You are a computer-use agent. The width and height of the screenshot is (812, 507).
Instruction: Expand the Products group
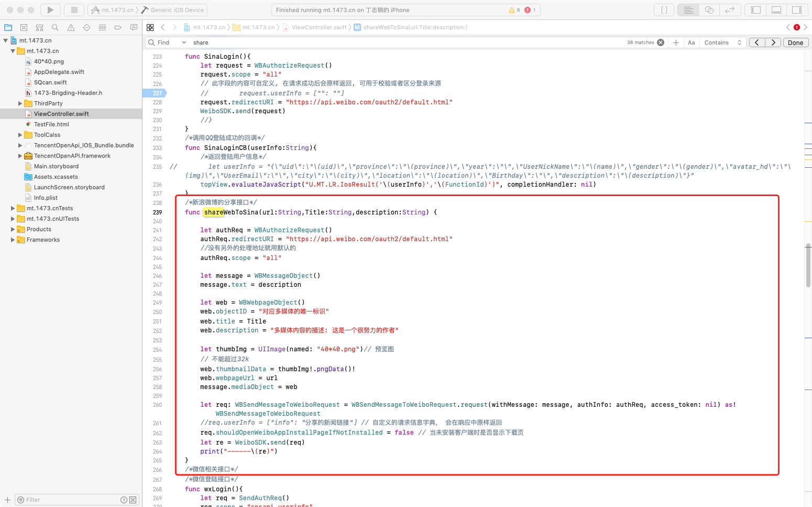[13, 229]
